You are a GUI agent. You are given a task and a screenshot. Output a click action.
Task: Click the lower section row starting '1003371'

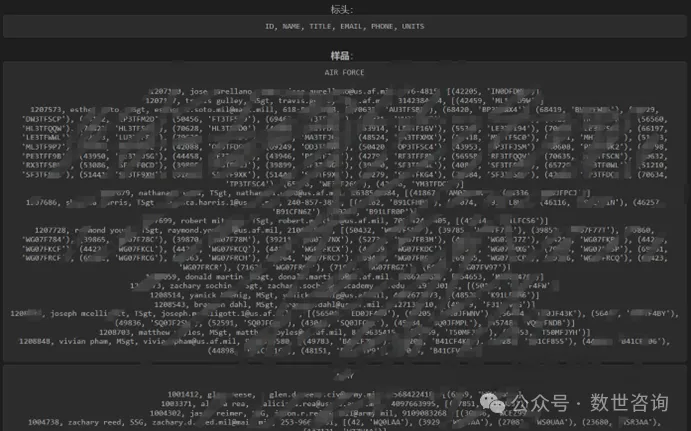(345, 404)
